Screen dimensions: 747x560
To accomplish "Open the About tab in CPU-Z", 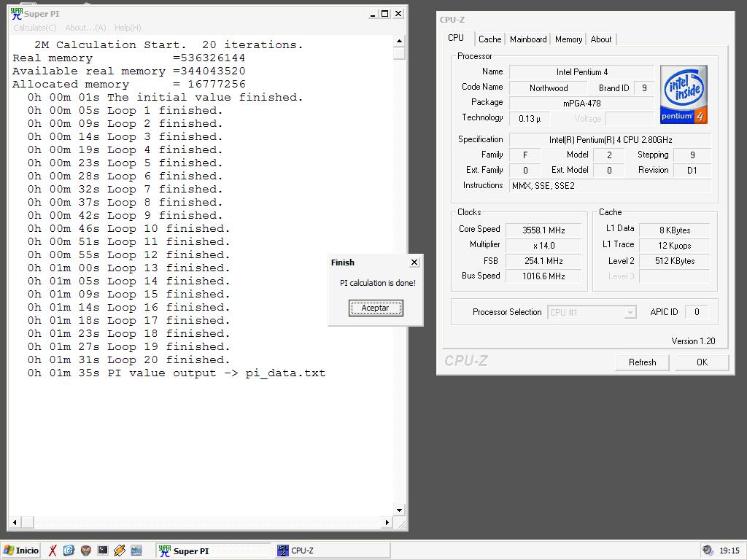I will click(601, 39).
